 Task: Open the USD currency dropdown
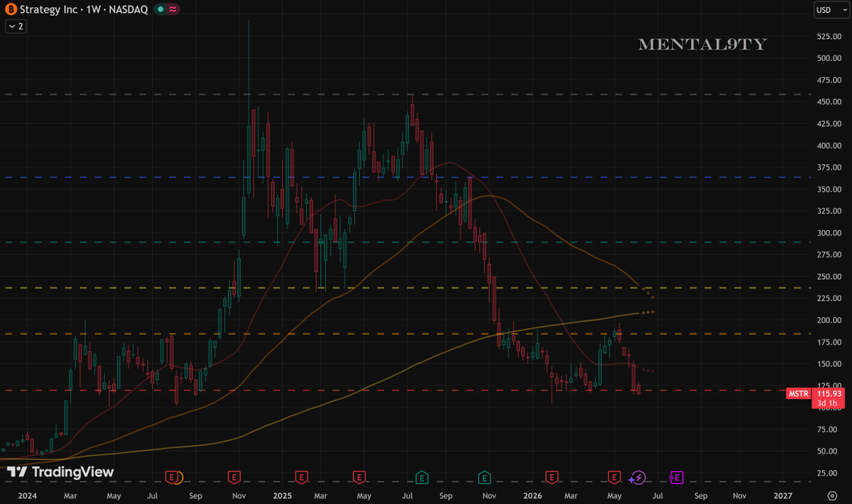(831, 10)
